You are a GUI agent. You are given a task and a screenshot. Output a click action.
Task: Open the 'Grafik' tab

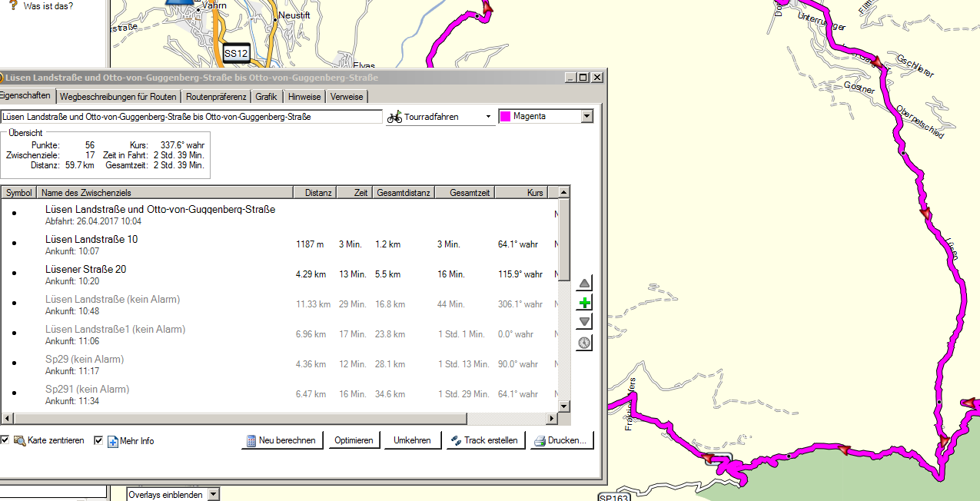266,97
